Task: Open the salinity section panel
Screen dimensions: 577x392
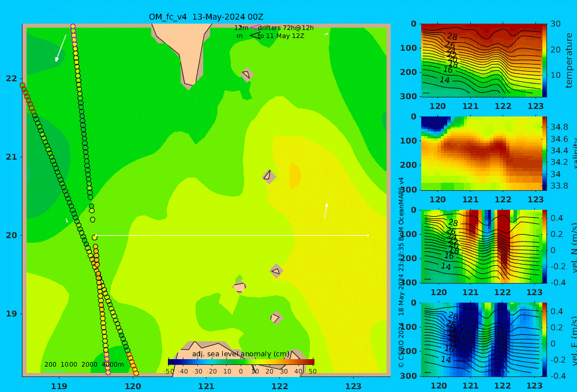Action: coord(481,153)
